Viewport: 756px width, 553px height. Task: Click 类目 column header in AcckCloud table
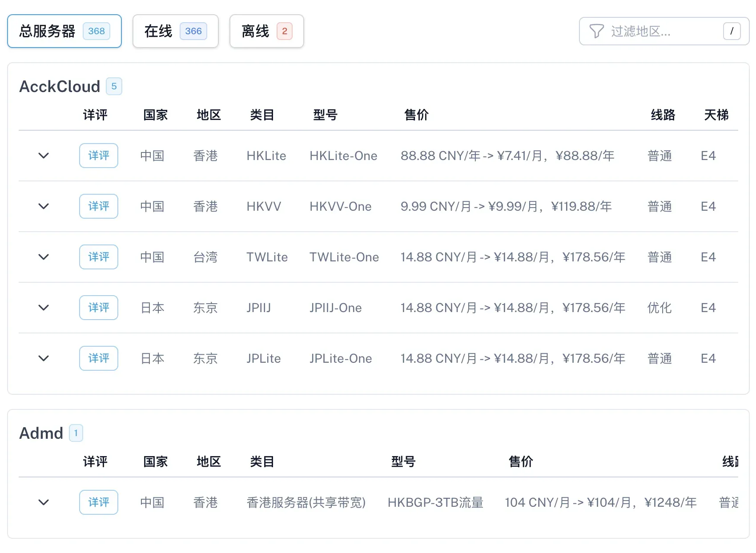pyautogui.click(x=262, y=115)
